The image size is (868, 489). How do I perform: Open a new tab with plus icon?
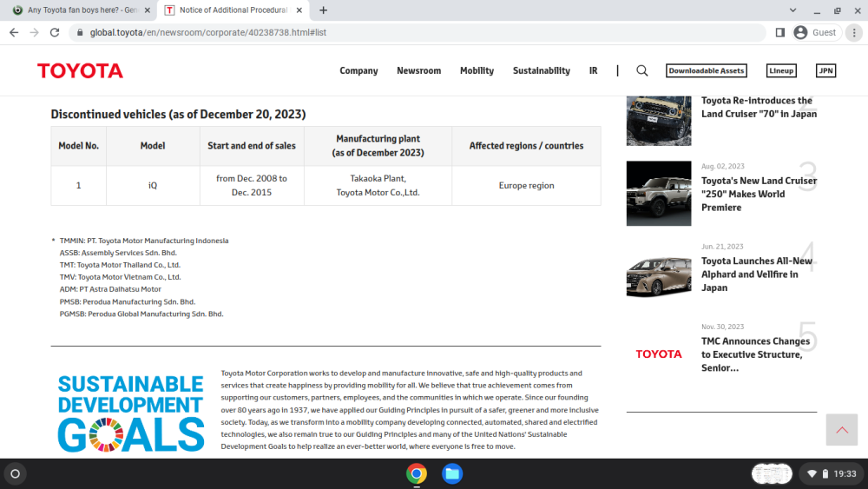323,10
